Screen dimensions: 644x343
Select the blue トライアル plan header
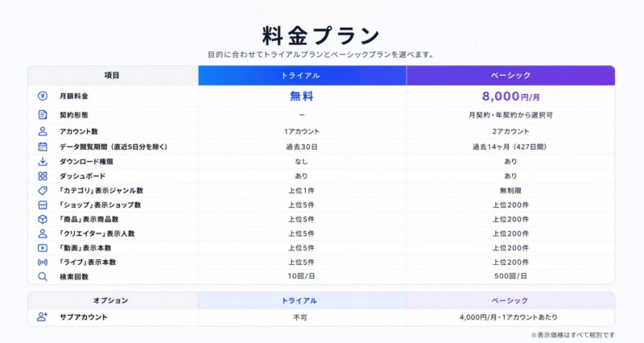(303, 76)
